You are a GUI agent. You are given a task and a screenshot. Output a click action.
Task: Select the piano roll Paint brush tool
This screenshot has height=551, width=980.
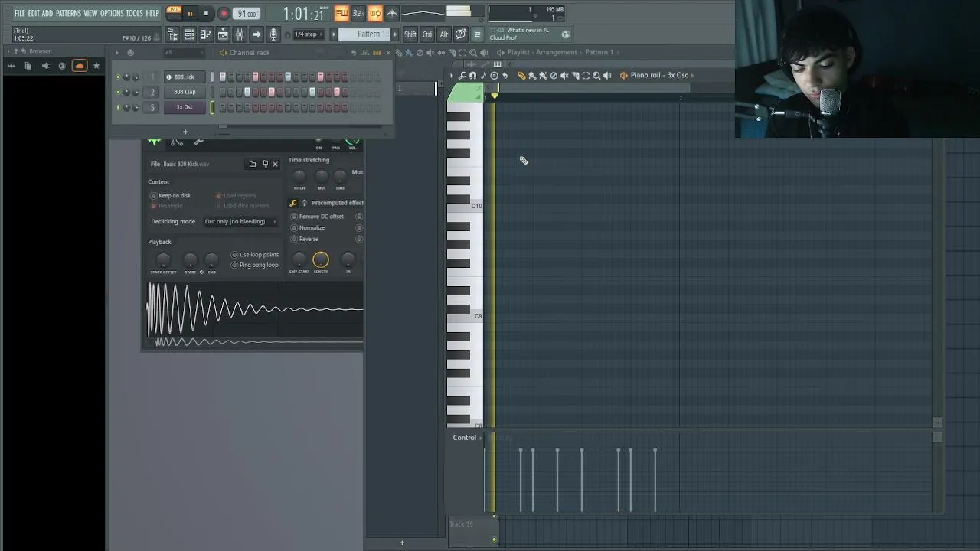[x=532, y=75]
